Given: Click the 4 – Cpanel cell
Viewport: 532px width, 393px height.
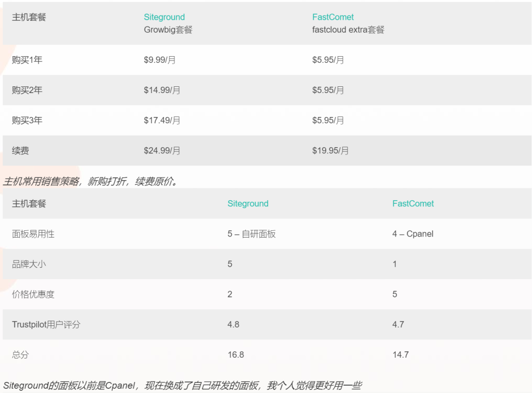Looking at the screenshot, I should [413, 234].
